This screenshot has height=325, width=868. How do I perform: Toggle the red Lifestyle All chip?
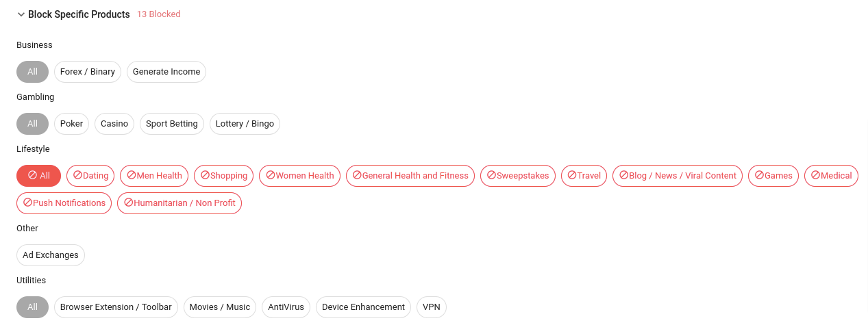coord(38,176)
